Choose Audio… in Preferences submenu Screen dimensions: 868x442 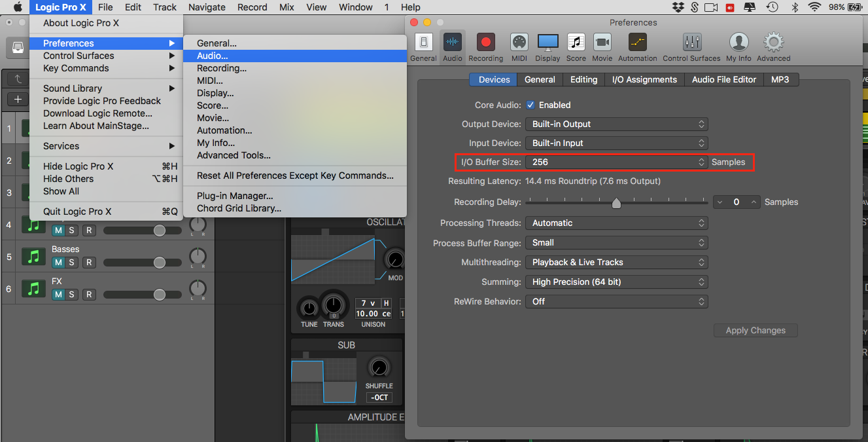[295, 56]
